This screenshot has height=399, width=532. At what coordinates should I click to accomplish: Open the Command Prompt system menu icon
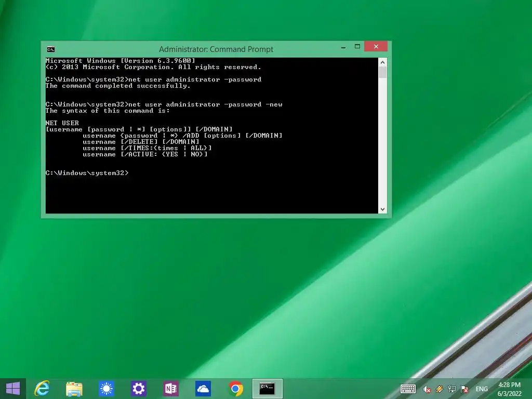click(51, 49)
